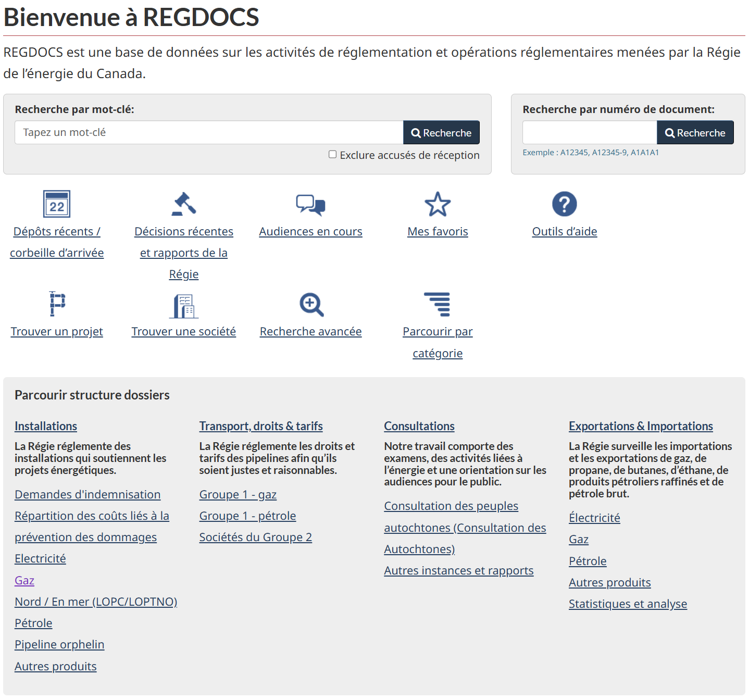This screenshot has height=700, width=749.
Task: Open the stacked bars category icon
Action: click(x=438, y=304)
